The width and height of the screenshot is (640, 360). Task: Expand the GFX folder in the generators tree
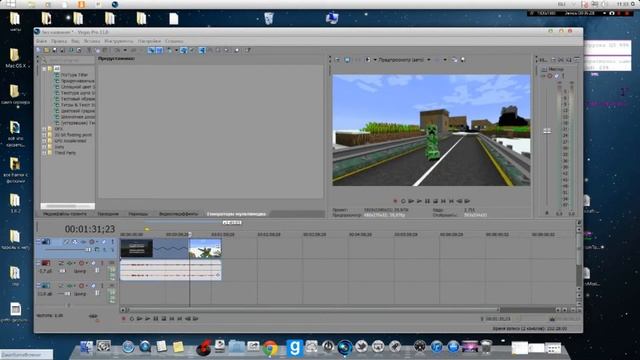point(44,129)
